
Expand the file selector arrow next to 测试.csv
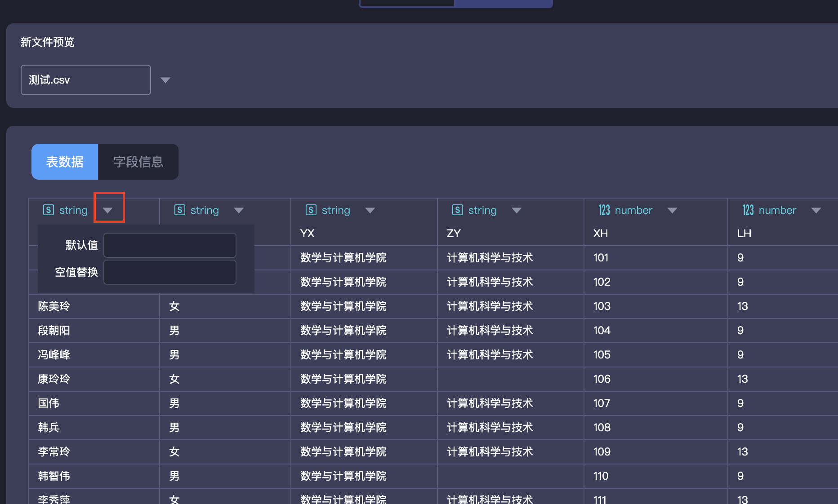pos(165,80)
